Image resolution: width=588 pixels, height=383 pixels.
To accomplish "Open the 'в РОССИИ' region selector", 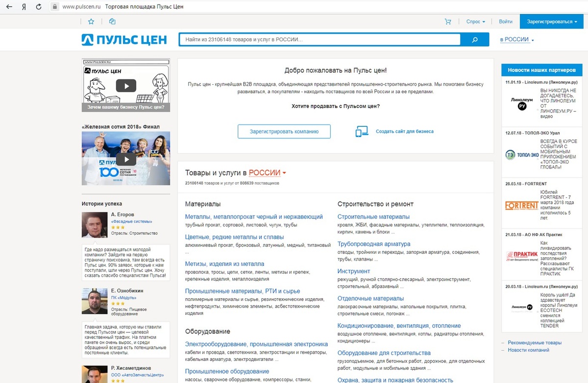I will point(516,40).
